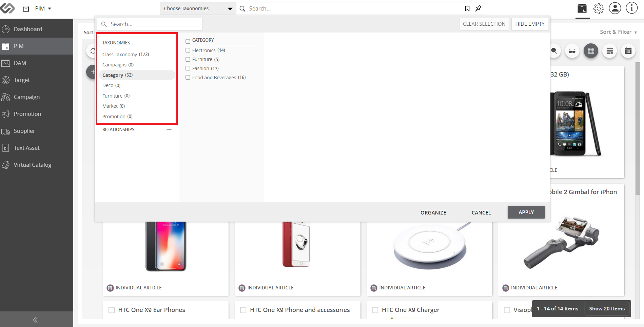Open DAM in sidebar
The width and height of the screenshot is (644, 327).
[37, 63]
